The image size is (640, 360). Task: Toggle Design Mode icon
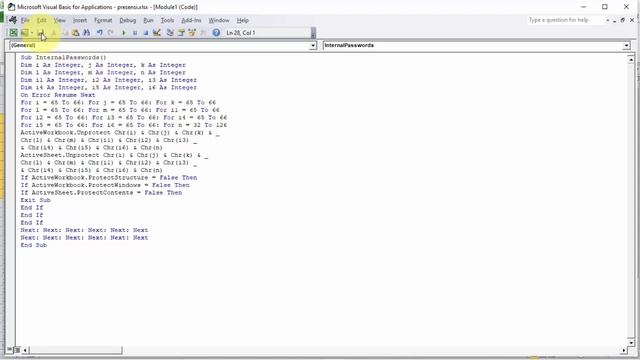point(157,33)
